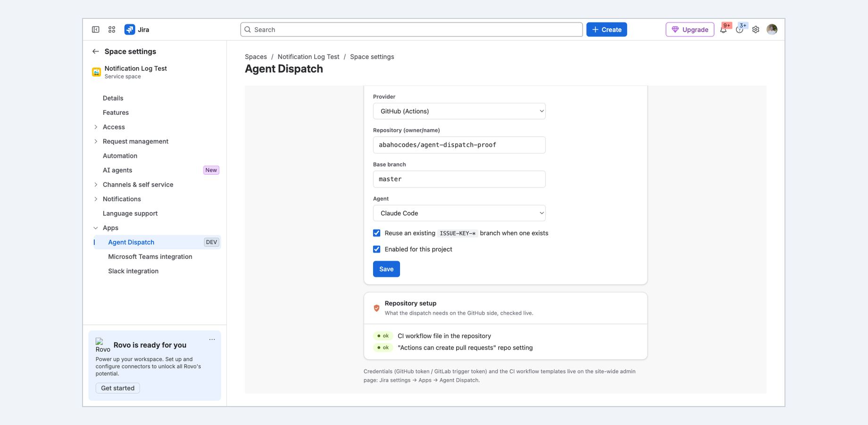The width and height of the screenshot is (868, 425).
Task: Click the Rovo is ready for you heading
Action: 150,345
